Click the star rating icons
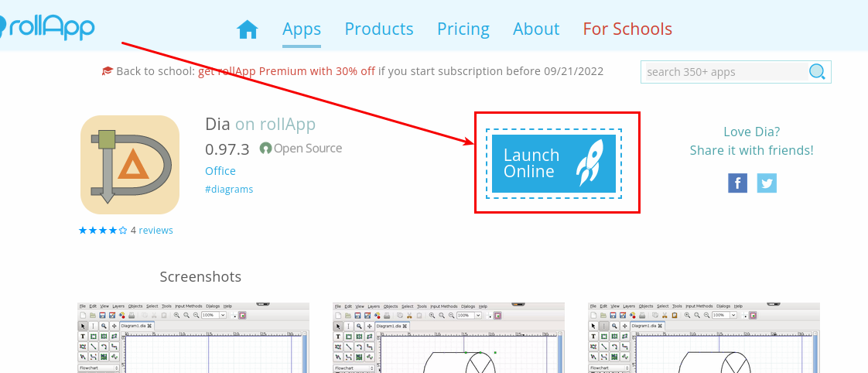Screen dimensions: 868x373 tap(102, 231)
